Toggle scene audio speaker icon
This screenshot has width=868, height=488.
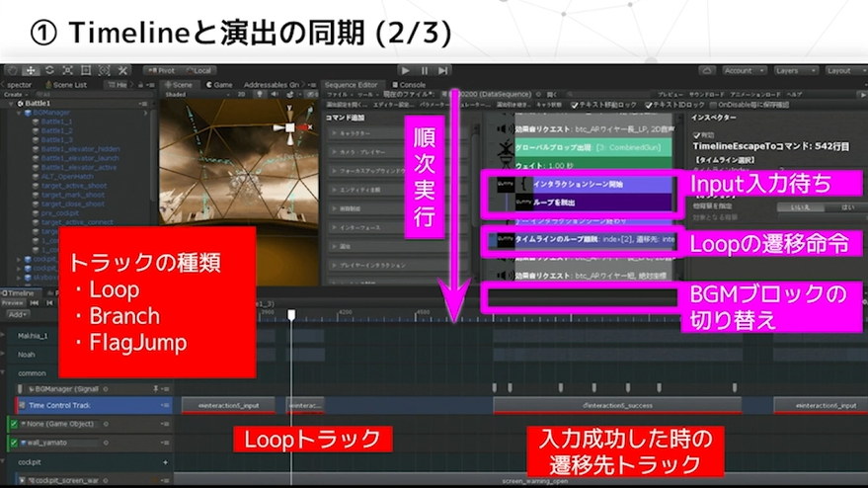point(275,95)
